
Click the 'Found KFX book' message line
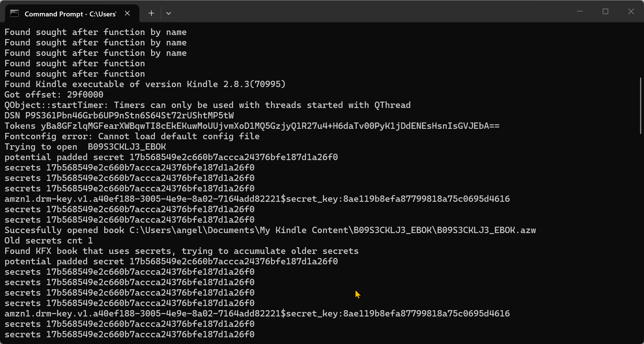(181, 251)
